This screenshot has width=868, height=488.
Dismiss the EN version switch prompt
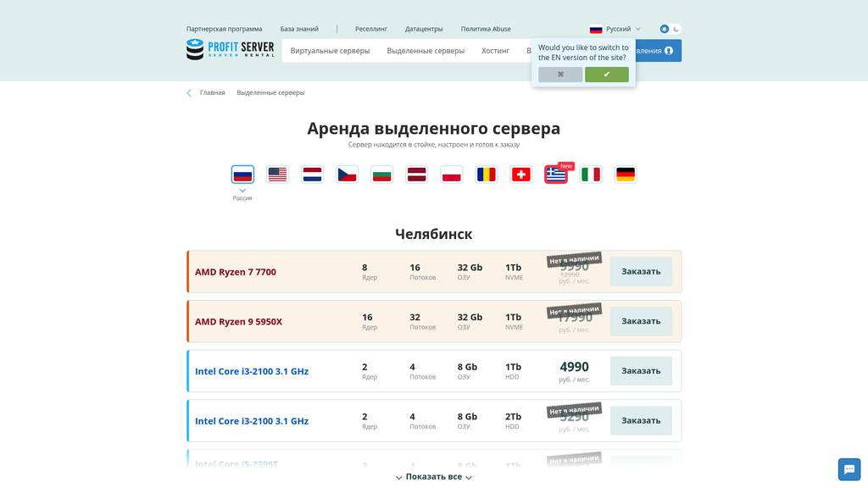560,75
